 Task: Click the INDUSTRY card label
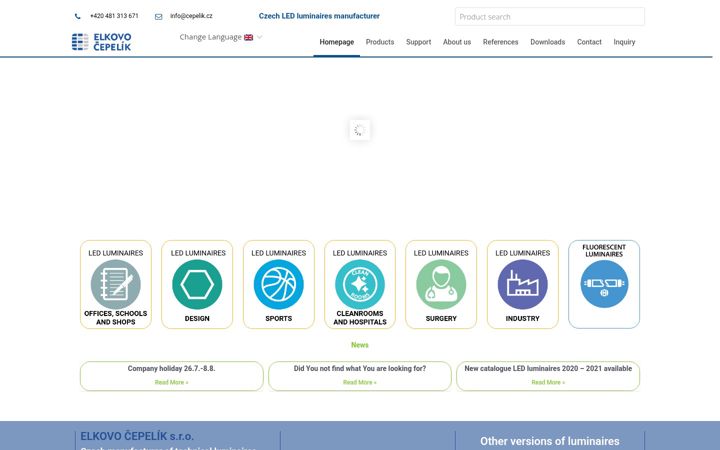523,319
